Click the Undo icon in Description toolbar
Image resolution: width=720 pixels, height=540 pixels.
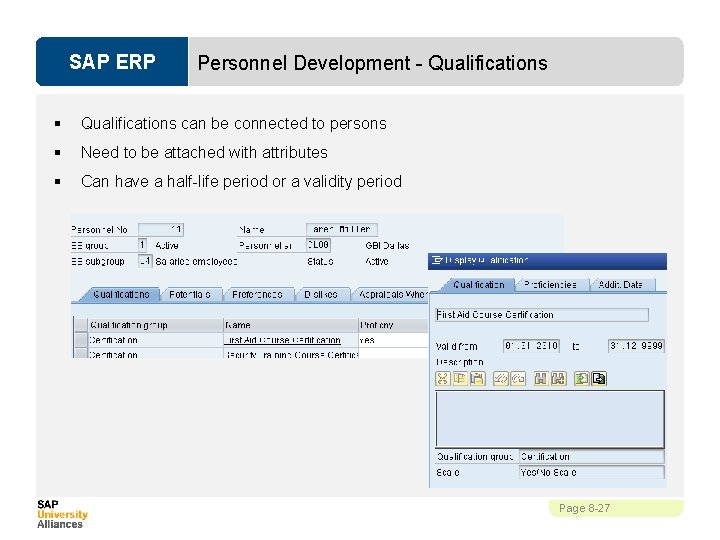click(x=501, y=379)
